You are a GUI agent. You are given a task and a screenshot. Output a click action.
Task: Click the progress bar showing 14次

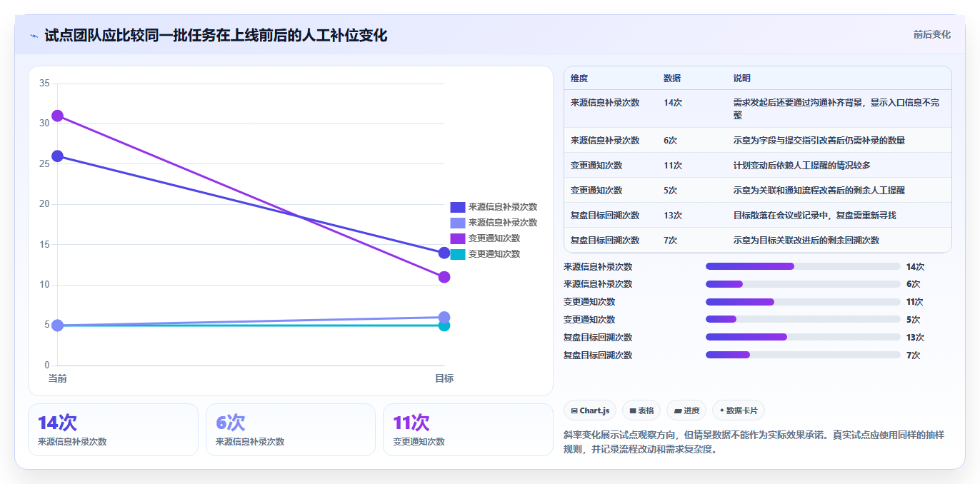[803, 266]
